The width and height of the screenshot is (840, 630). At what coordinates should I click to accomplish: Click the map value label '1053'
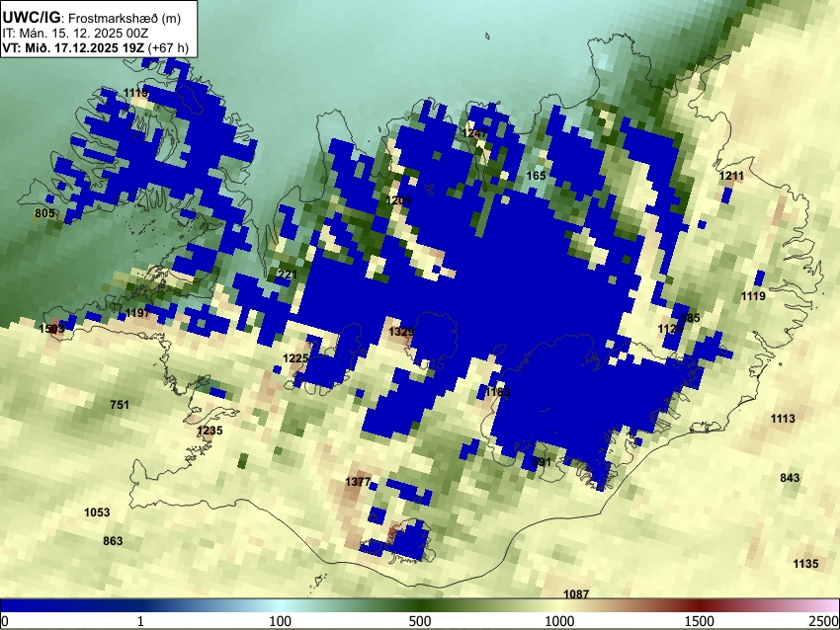97,512
